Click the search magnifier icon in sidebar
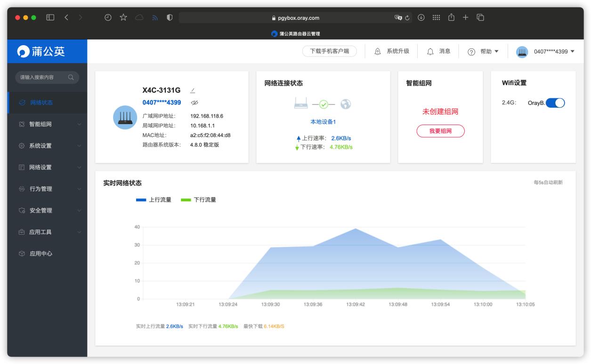Viewport: 591px width, 364px height. click(x=71, y=77)
